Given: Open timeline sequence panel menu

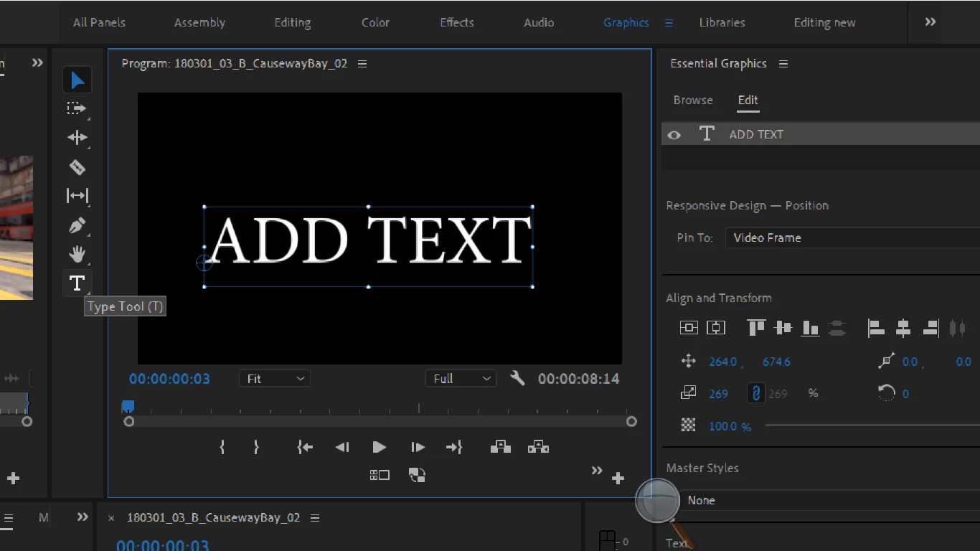Looking at the screenshot, I should point(314,518).
